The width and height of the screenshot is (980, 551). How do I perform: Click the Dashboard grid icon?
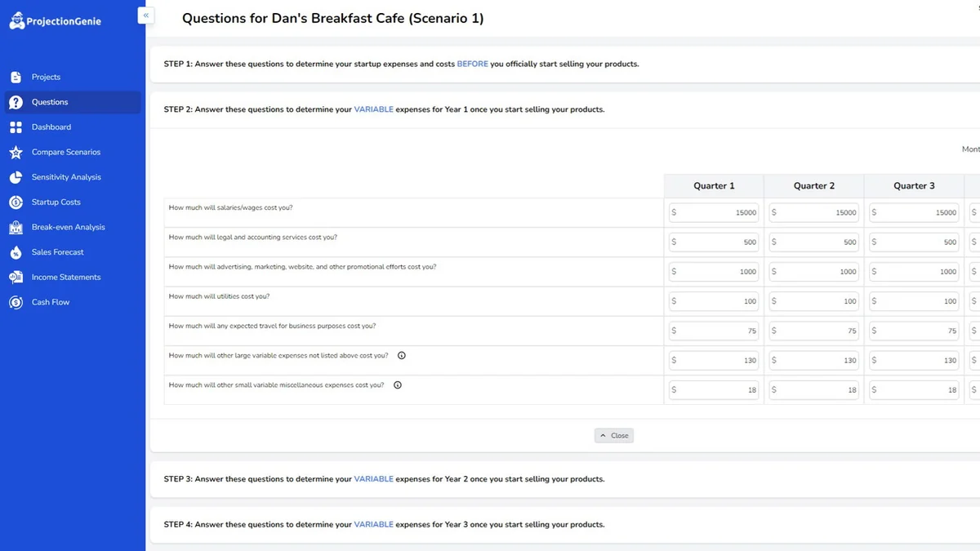(x=16, y=127)
